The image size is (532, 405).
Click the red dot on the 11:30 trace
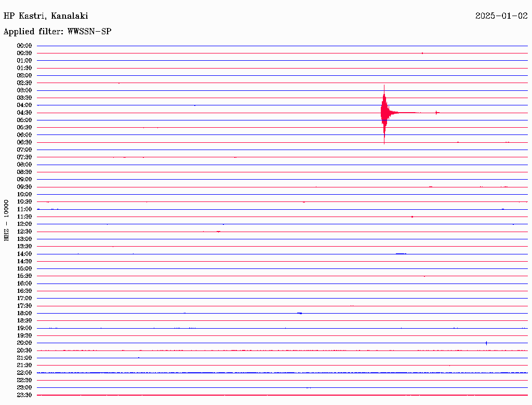click(412, 217)
